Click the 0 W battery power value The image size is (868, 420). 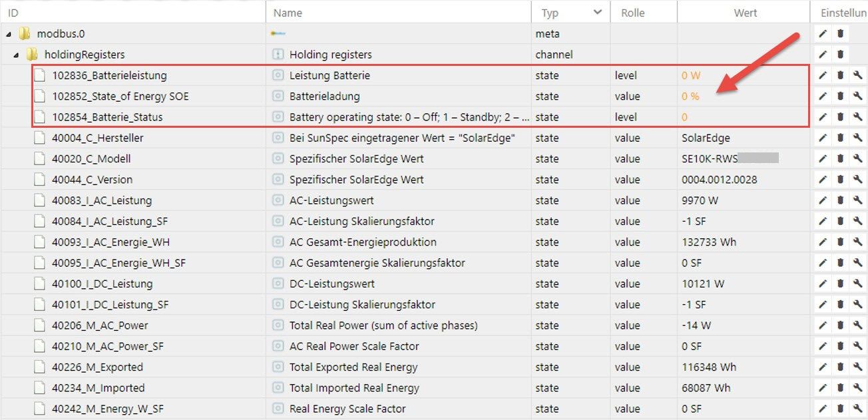point(691,75)
